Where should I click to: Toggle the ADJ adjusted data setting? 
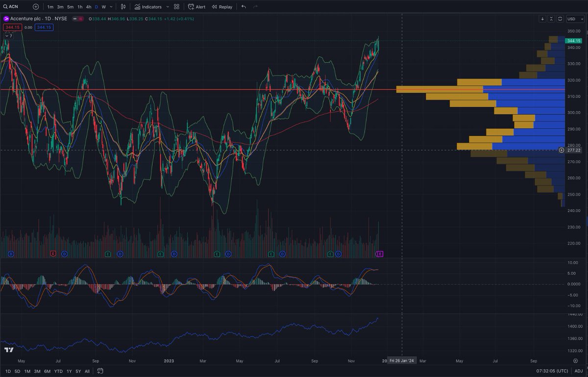[x=579, y=371]
